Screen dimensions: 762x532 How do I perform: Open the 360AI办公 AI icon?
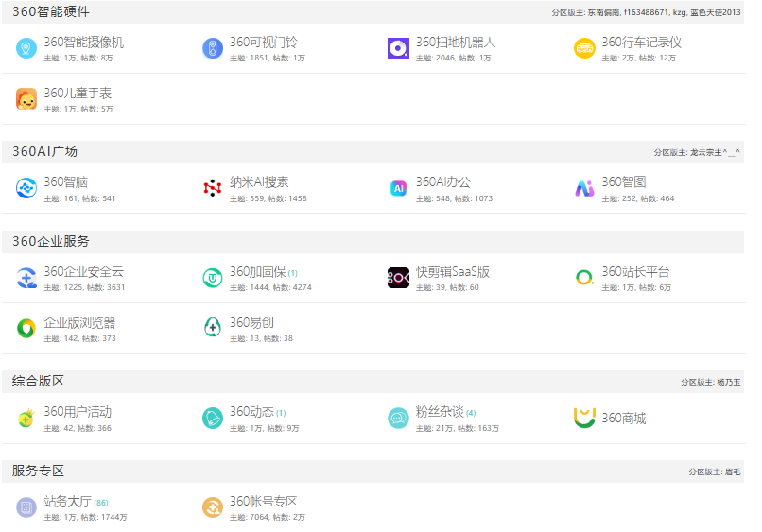coord(399,188)
